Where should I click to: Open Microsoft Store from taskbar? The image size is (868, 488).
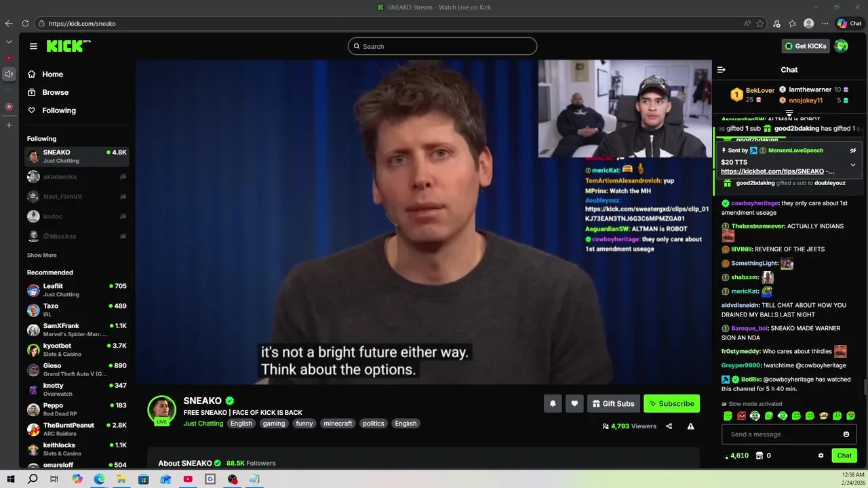click(144, 479)
